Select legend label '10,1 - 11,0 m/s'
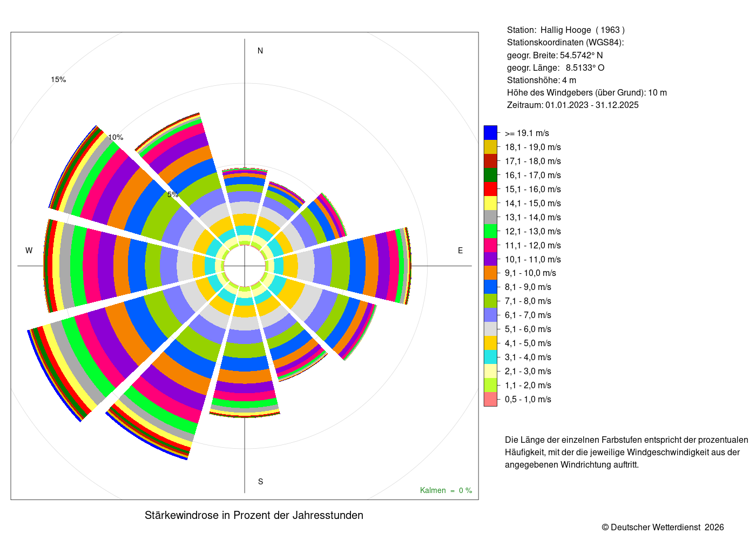 tap(533, 260)
